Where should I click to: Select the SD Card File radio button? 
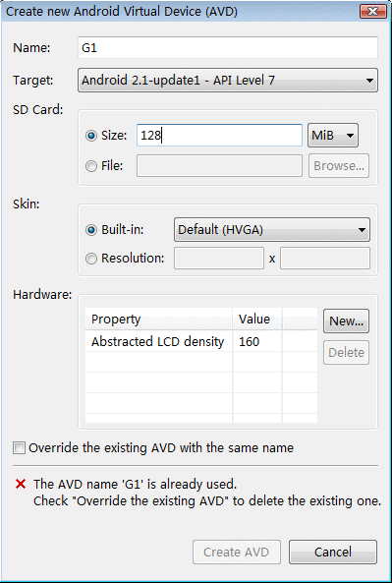pyautogui.click(x=91, y=166)
